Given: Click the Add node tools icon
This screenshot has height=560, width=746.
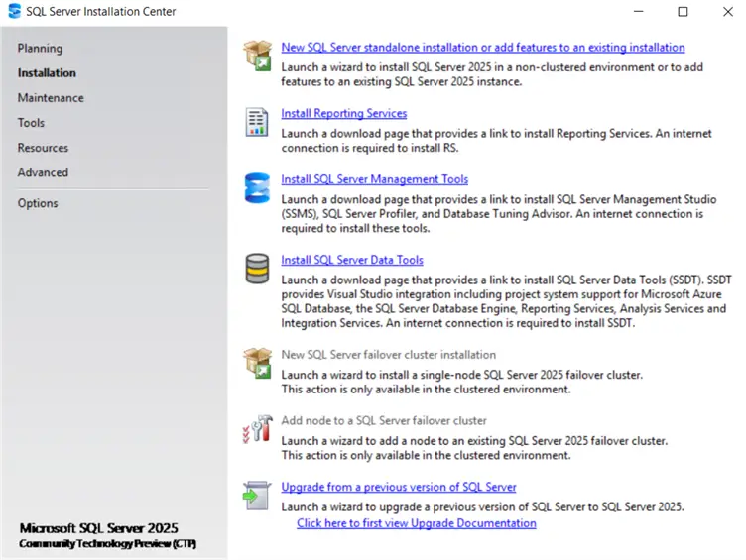Looking at the screenshot, I should (x=257, y=429).
